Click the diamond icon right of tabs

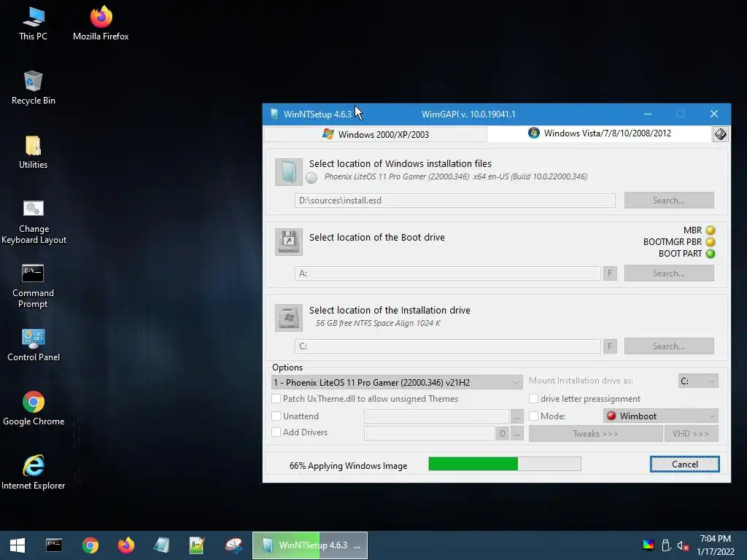tap(720, 134)
